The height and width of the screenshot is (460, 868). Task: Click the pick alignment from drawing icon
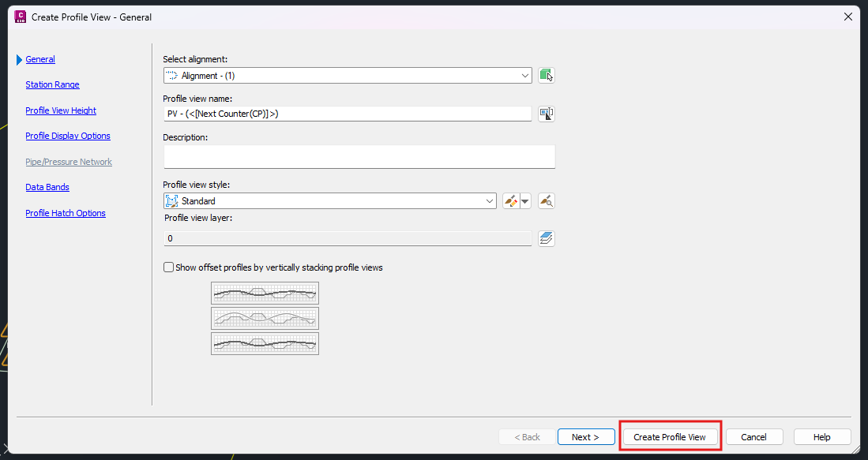tap(547, 76)
